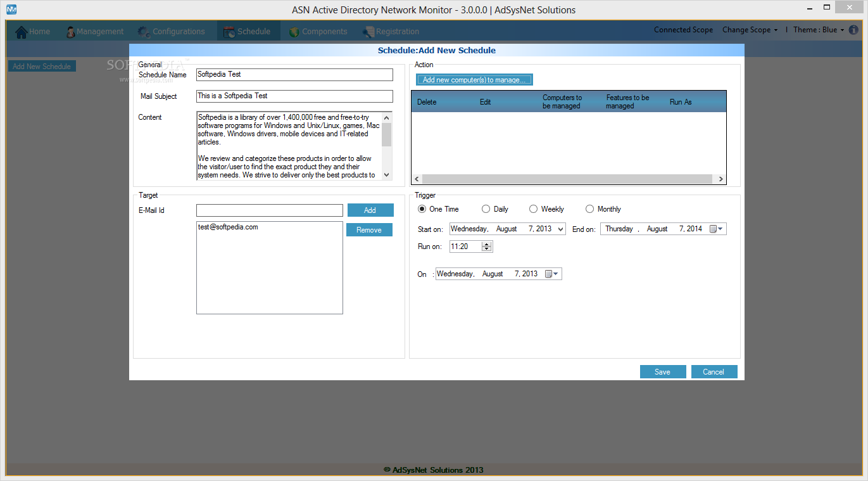Increase the Run on time value

pos(486,244)
